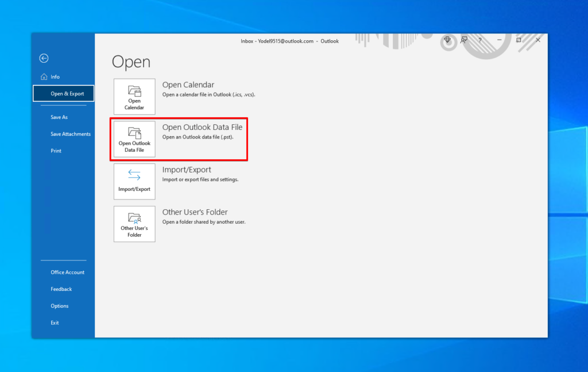Open Help using the question mark icon
The height and width of the screenshot is (372, 588).
click(x=480, y=41)
